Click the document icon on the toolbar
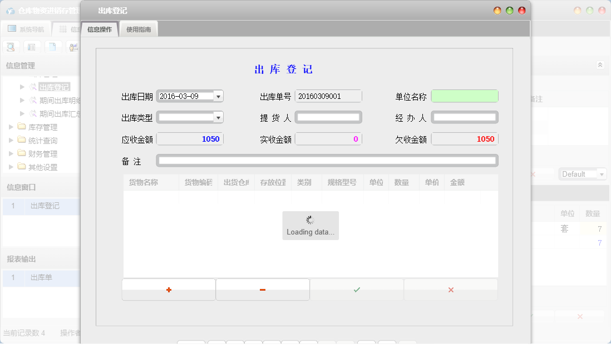Viewport: 611px width, 364px height. (x=52, y=47)
